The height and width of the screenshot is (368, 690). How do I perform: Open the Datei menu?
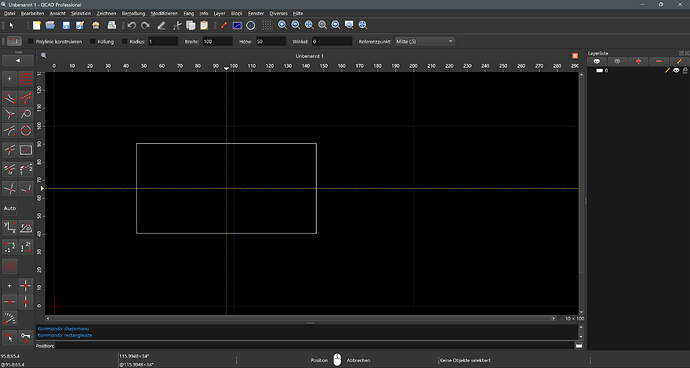[9, 13]
